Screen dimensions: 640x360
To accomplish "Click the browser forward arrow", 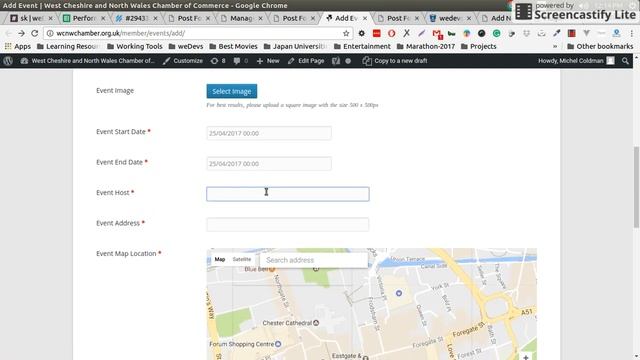I will [x=22, y=33].
